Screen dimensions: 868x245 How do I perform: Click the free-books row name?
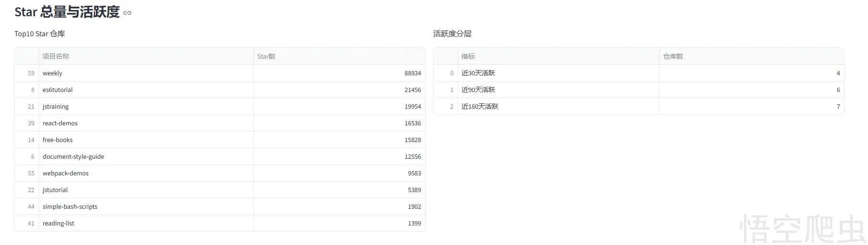[x=58, y=140]
